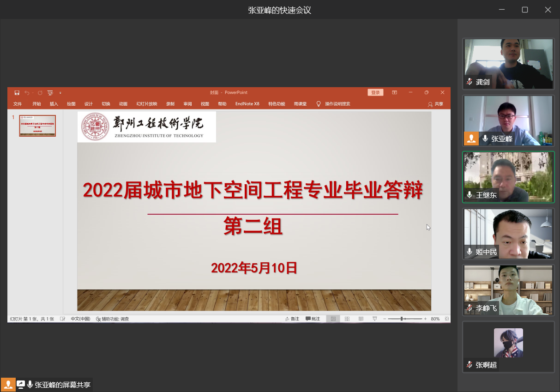Switch to the 幻灯片放映 tab
This screenshot has width=560, height=392.
(x=147, y=104)
